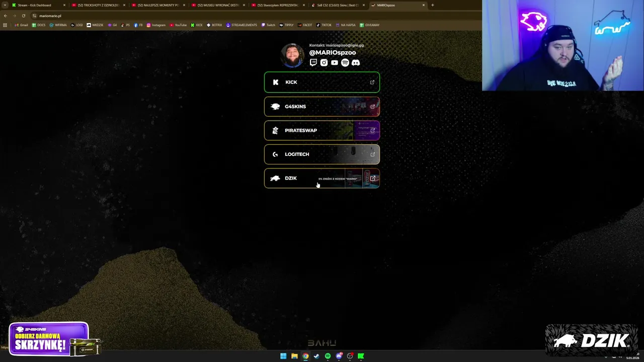
Task: Open the BOTRIX bookmark
Action: coord(214,25)
